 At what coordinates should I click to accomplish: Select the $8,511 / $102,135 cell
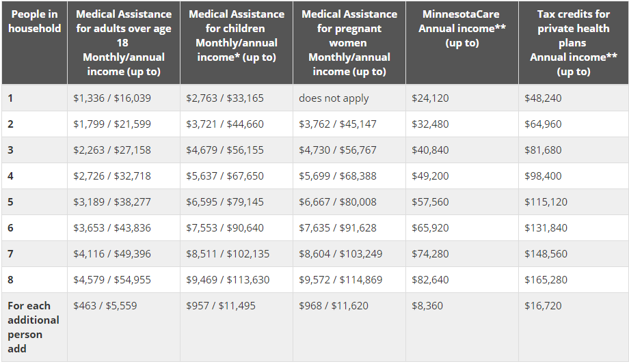pyautogui.click(x=228, y=254)
